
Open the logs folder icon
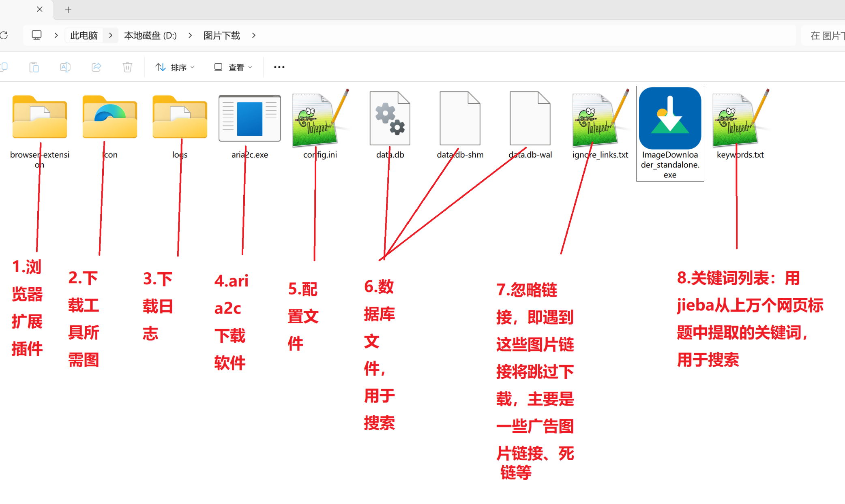(x=180, y=117)
